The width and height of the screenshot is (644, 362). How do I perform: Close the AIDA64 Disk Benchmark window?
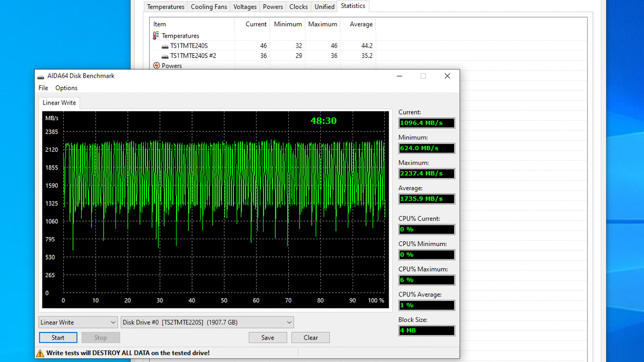tap(447, 76)
